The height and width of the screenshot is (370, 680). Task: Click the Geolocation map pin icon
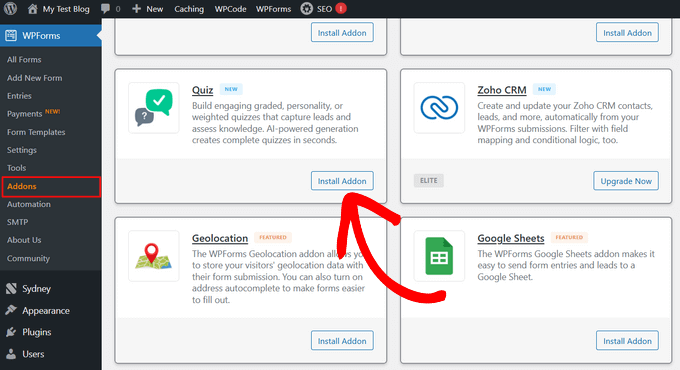154,256
